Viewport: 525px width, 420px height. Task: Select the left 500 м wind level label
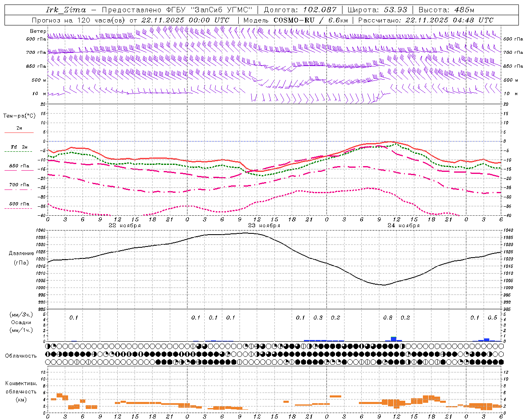39,80
